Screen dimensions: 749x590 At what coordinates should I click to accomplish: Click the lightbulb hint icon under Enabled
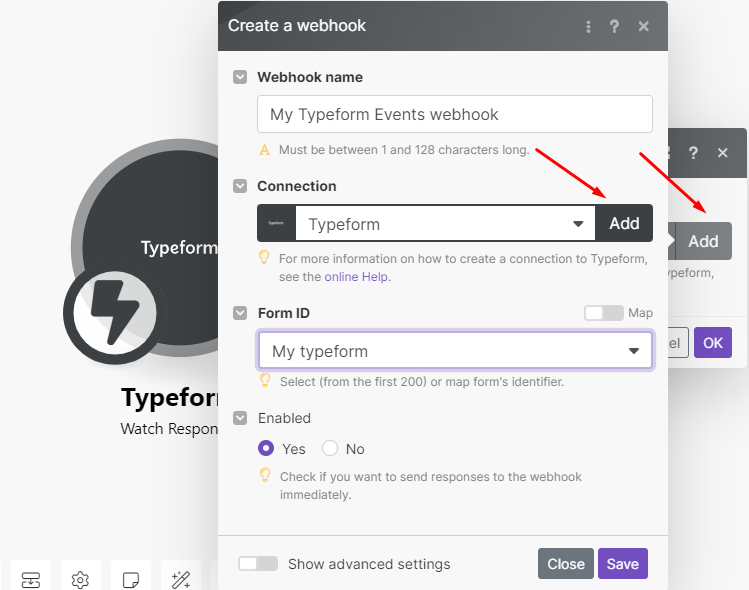[x=265, y=475]
